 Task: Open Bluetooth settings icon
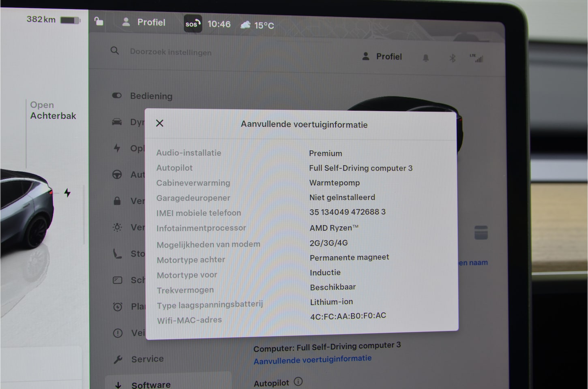[x=453, y=58]
